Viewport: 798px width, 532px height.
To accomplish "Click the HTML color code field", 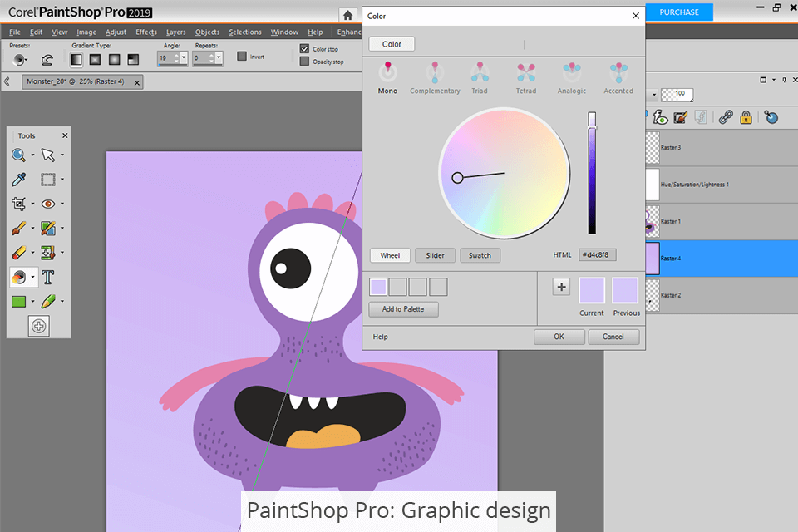I will coord(597,254).
